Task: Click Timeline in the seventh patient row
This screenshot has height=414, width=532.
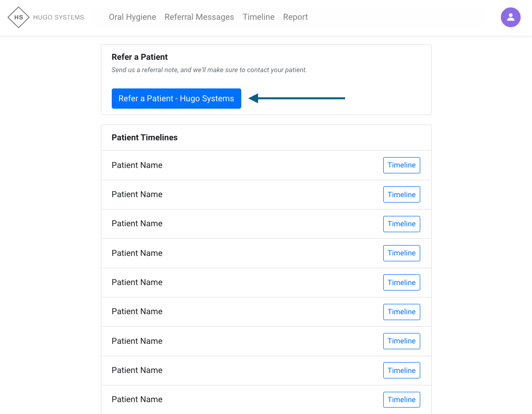Action: [x=401, y=341]
